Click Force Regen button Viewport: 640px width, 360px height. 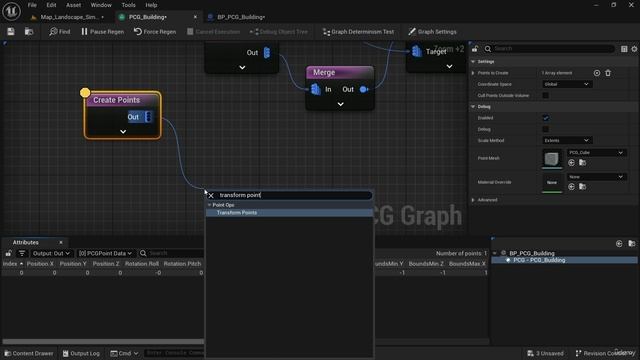point(155,31)
